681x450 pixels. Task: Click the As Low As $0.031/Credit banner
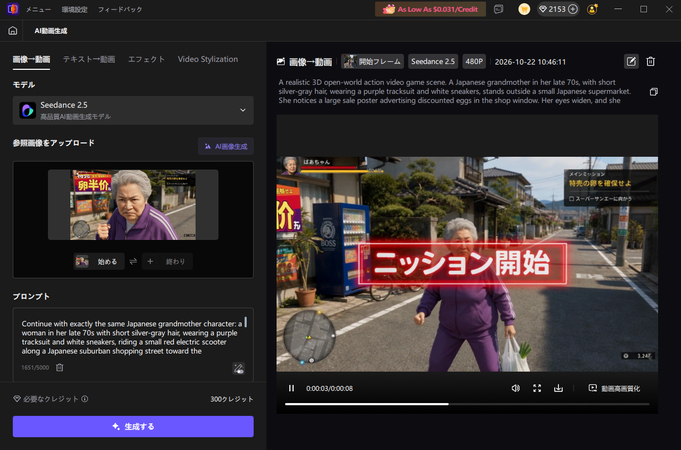(x=430, y=9)
